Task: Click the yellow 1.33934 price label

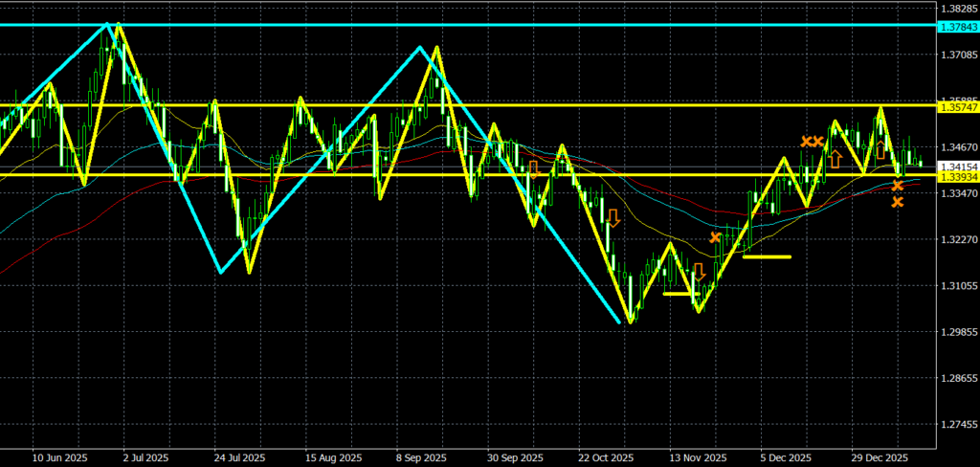Action: click(958, 177)
